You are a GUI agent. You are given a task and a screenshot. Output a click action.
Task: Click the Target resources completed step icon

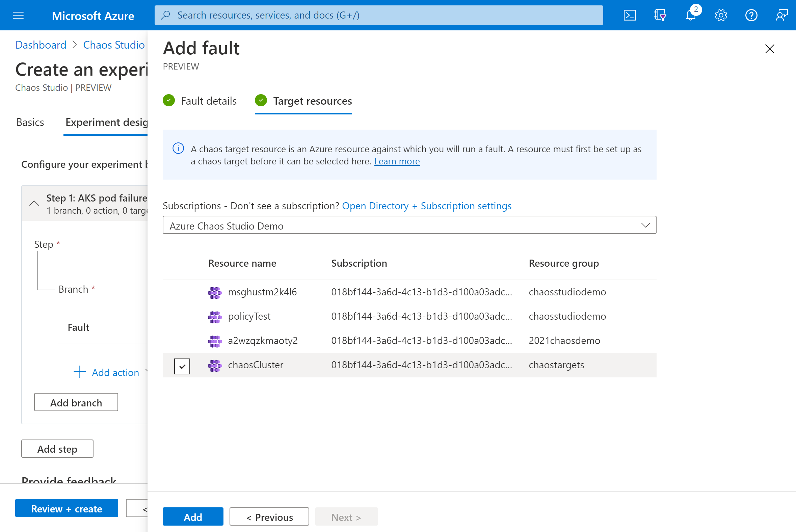pos(261,100)
